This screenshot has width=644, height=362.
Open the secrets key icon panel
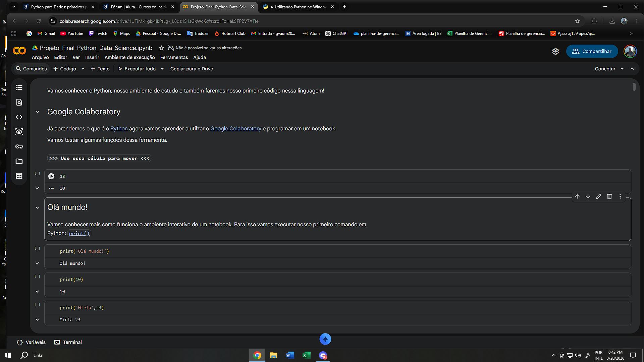tap(19, 146)
